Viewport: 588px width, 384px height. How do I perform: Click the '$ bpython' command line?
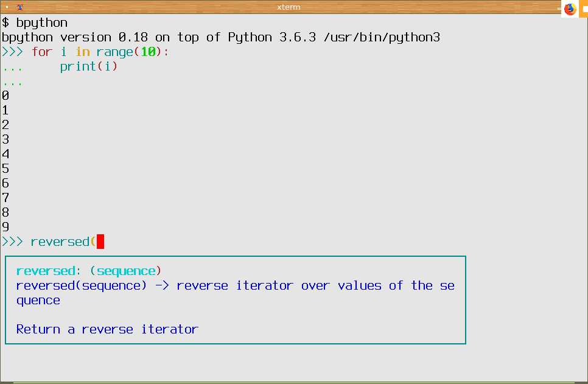(x=35, y=23)
